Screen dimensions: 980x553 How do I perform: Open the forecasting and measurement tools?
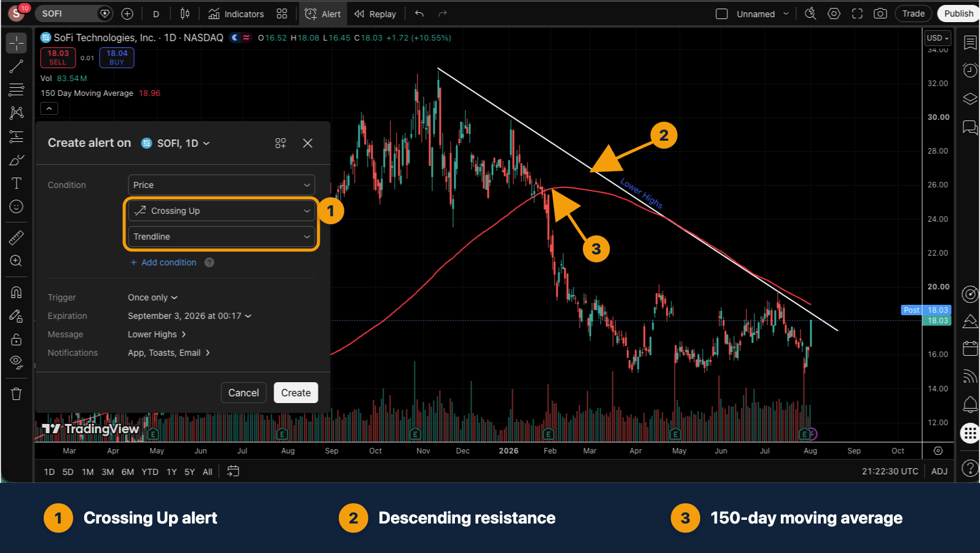pos(16,136)
